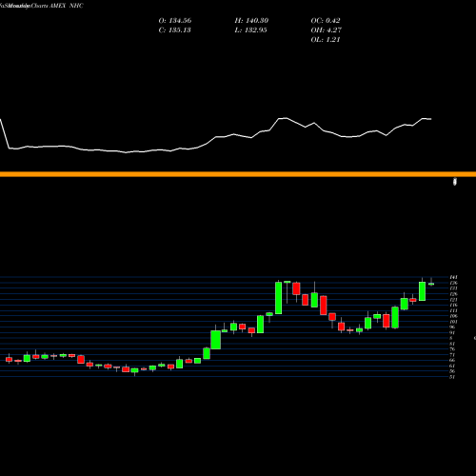Click the 61 price axis label
Image resolution: width=476 pixels, height=476 pixels.
point(452,366)
